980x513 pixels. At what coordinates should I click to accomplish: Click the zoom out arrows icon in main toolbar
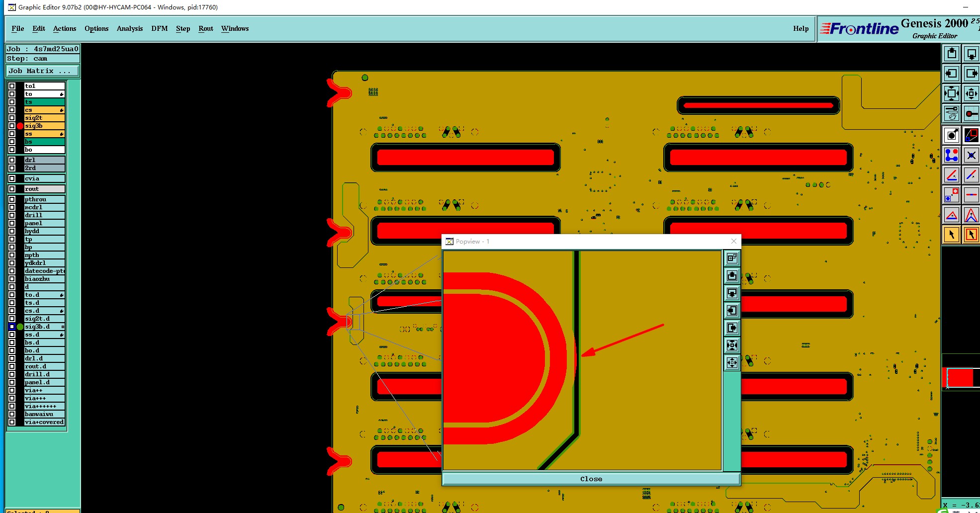point(971,93)
